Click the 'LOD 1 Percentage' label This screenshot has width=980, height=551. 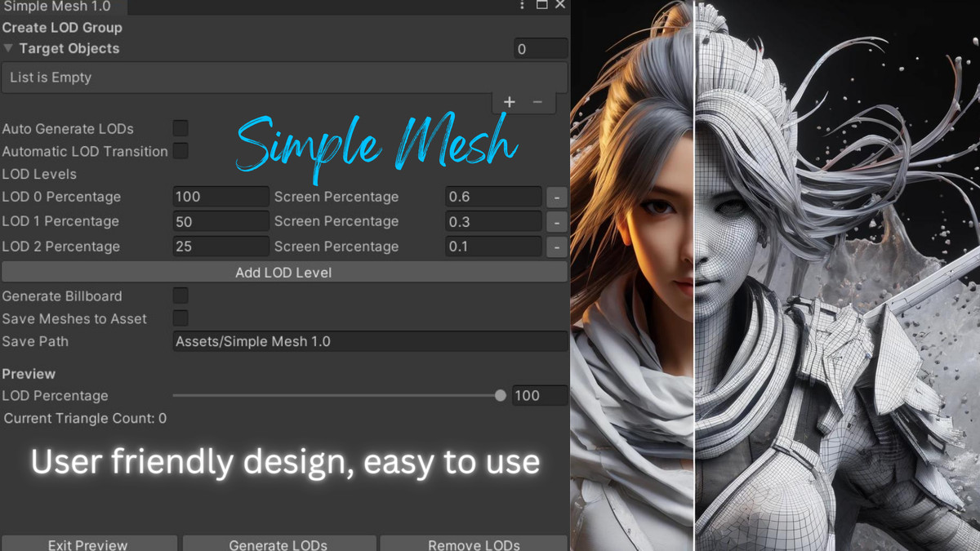point(60,221)
